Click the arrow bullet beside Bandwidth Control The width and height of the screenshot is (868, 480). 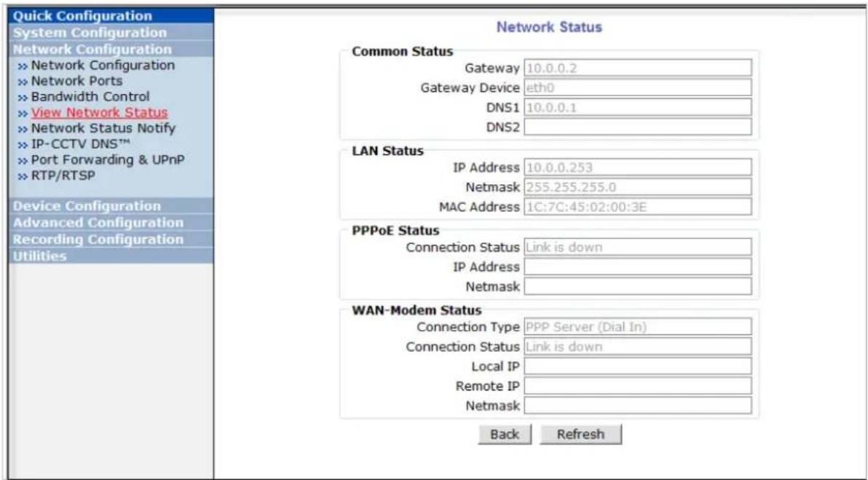click(x=23, y=98)
